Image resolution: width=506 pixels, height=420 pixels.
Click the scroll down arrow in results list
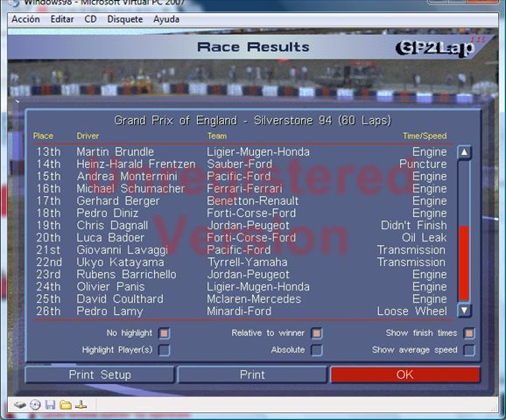(464, 311)
